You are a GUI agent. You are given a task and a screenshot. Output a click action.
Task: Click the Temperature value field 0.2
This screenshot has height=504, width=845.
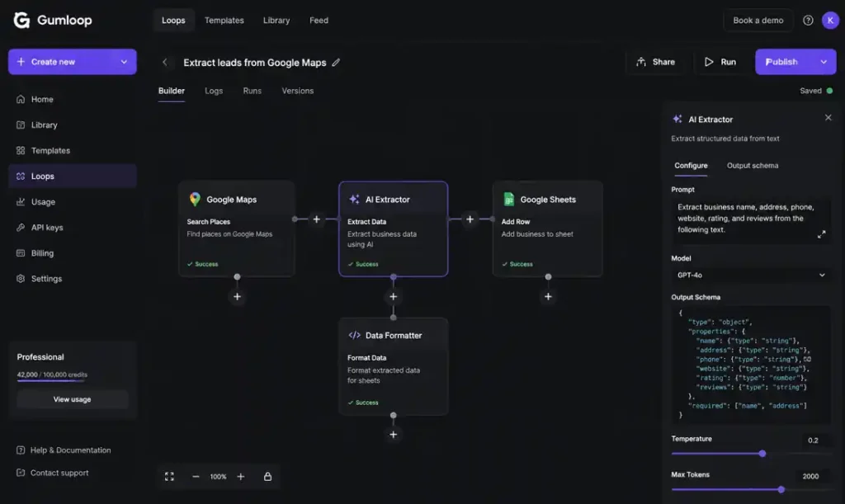(x=813, y=440)
